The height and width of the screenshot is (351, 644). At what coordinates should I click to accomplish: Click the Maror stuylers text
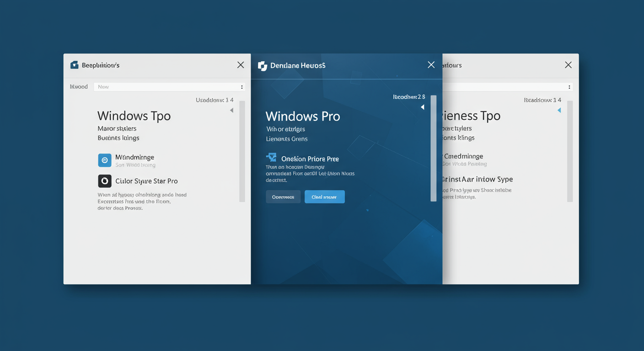pyautogui.click(x=117, y=128)
